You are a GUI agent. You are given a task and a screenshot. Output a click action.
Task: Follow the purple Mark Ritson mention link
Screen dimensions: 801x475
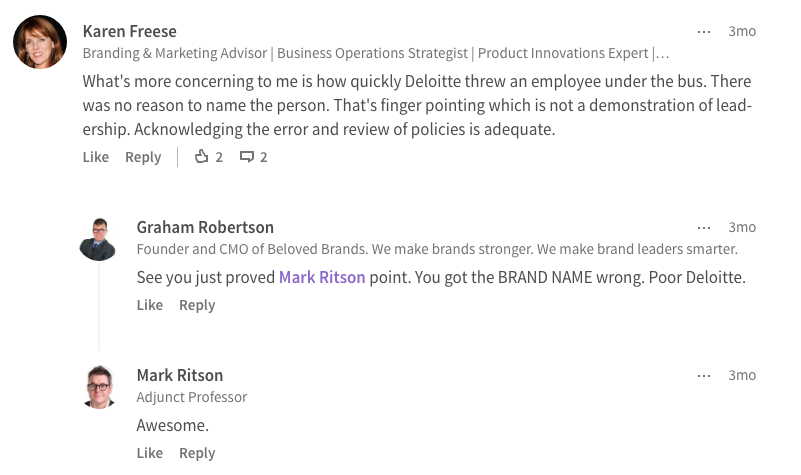point(322,277)
